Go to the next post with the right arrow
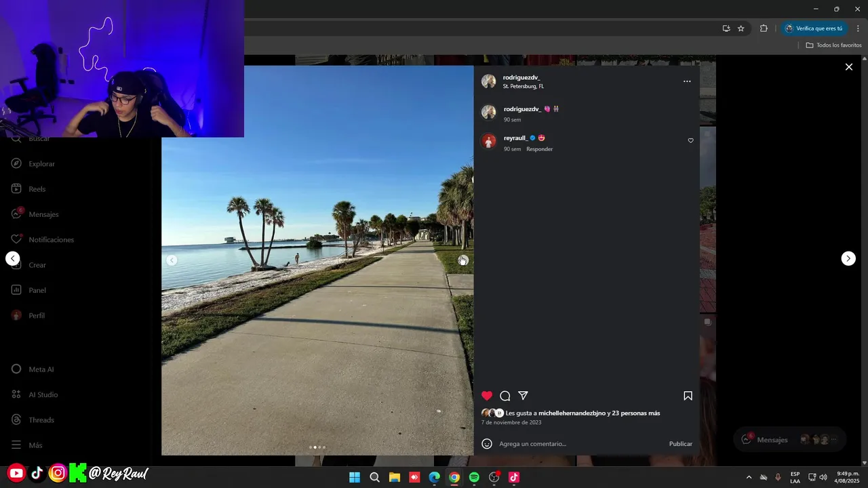This screenshot has height=488, width=868. (848, 258)
